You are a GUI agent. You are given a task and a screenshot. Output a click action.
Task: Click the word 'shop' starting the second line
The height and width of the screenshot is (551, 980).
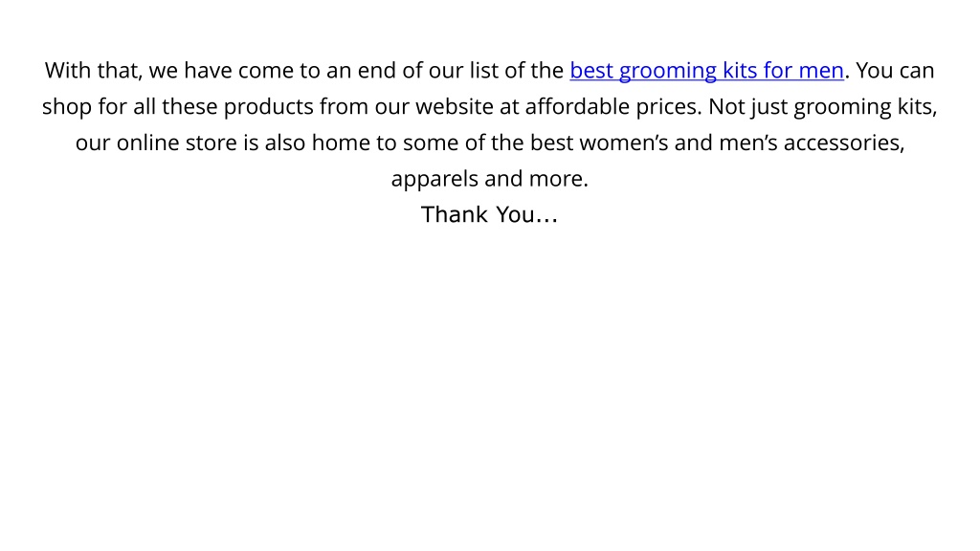pyautogui.click(x=67, y=108)
